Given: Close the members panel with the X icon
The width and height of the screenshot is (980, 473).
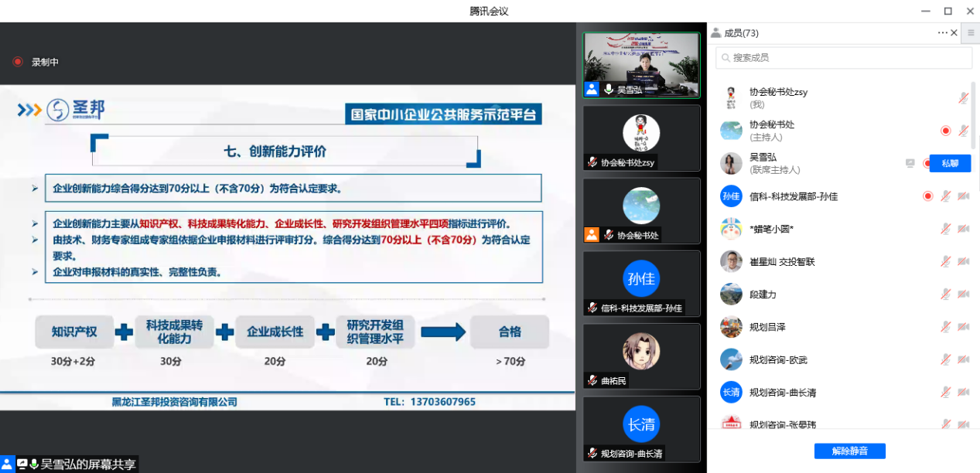Looking at the screenshot, I should [954, 32].
